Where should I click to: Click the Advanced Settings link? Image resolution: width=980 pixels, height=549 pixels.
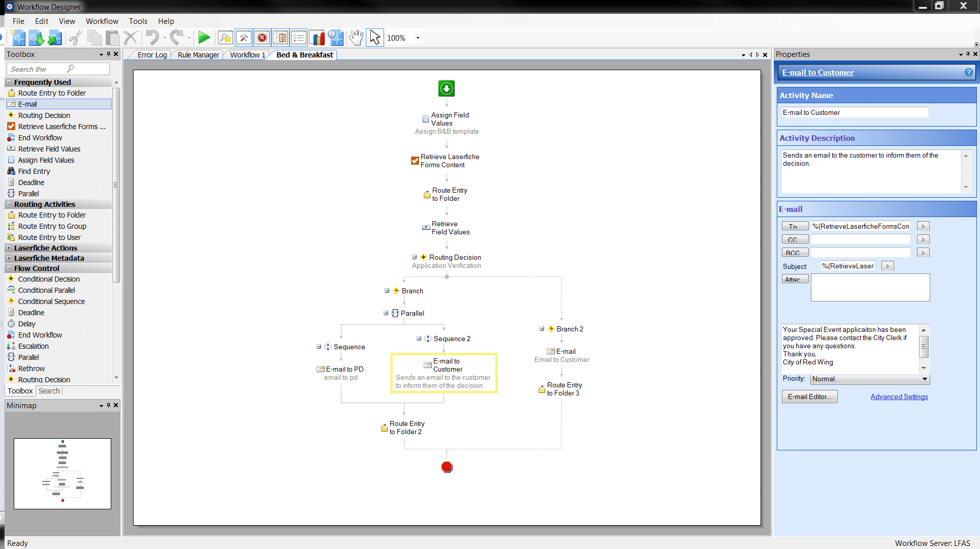(899, 397)
